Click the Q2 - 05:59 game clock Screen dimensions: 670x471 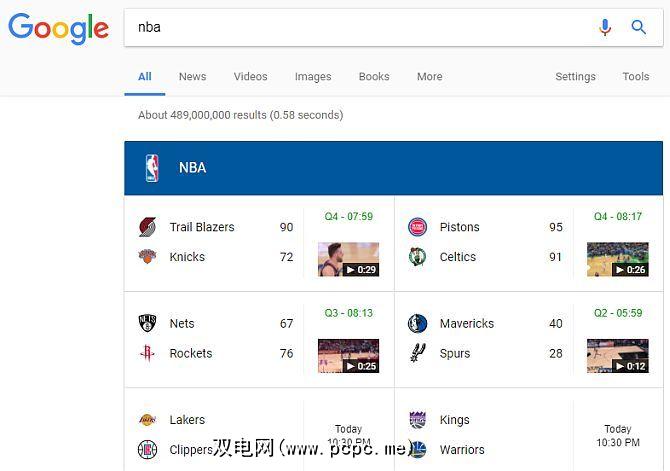pos(618,313)
